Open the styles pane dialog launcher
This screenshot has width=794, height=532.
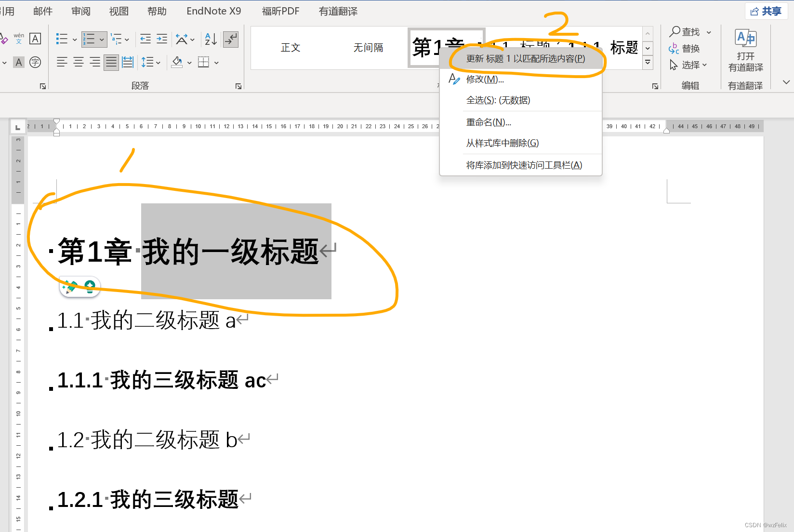pos(655,86)
